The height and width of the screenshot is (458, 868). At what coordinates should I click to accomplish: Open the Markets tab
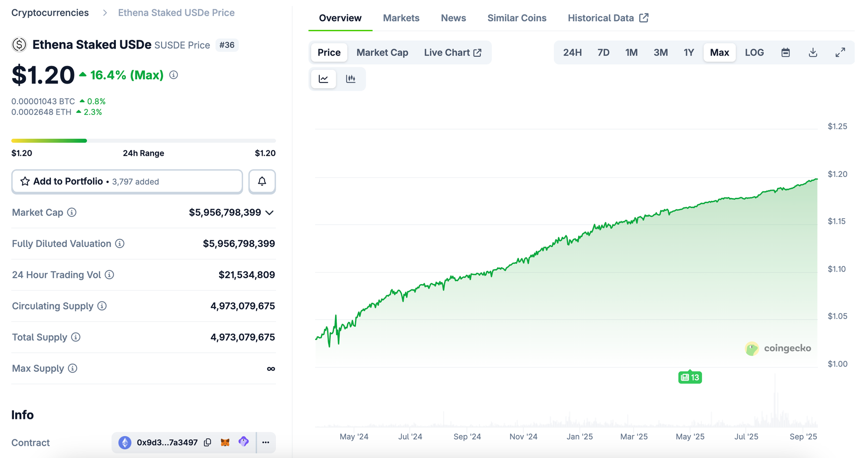point(401,18)
